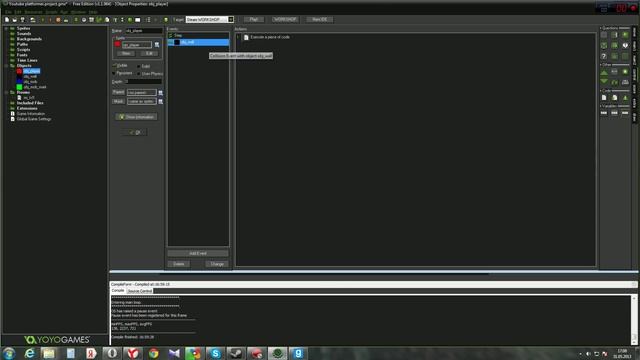Collapse the Questions section of action palette
640x360 pixels.
coord(601,28)
